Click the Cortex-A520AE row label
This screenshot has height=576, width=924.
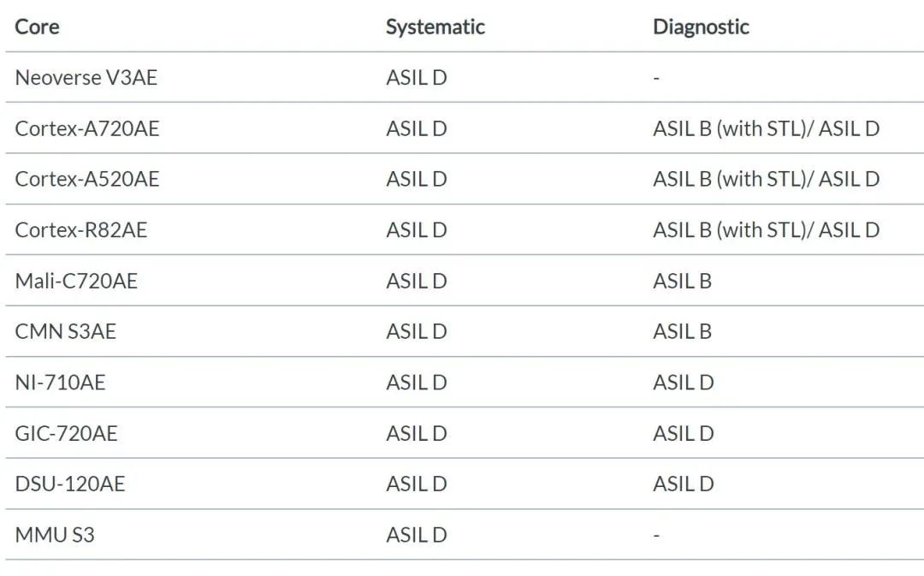[x=87, y=179]
